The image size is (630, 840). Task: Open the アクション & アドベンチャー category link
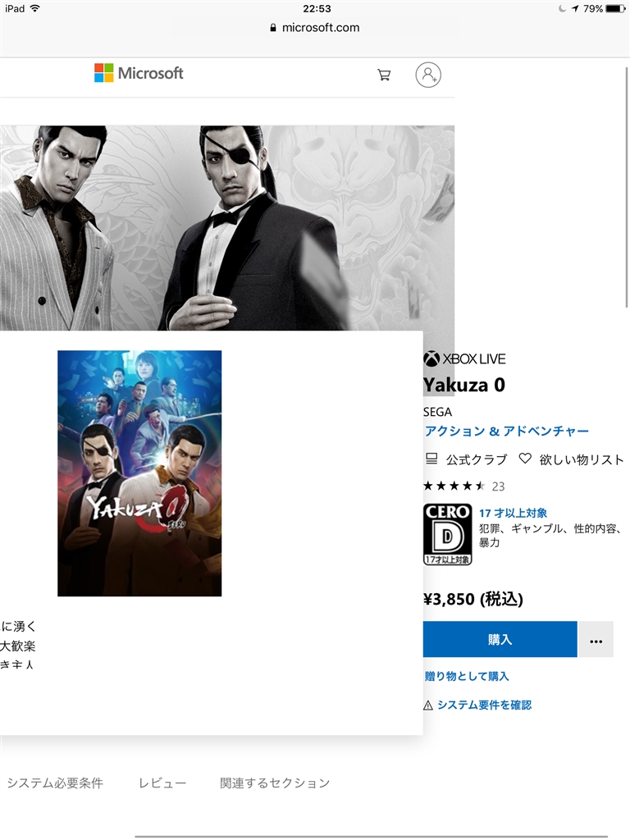coord(507,431)
